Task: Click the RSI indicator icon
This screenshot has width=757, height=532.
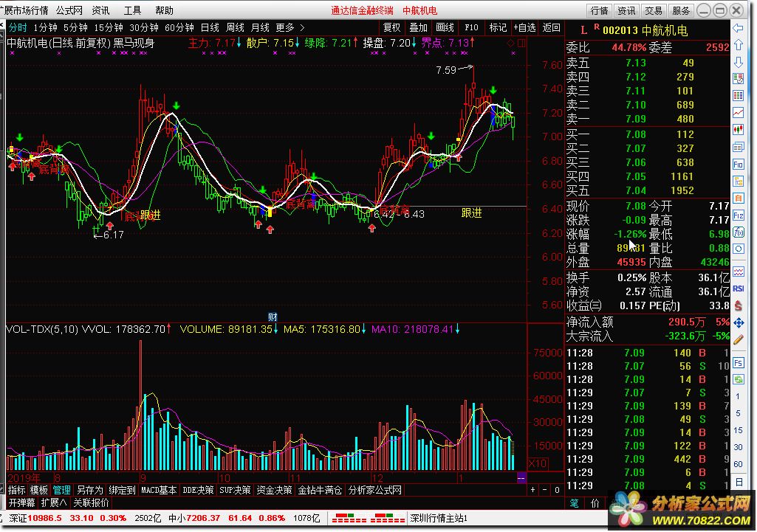Action: click(x=739, y=289)
